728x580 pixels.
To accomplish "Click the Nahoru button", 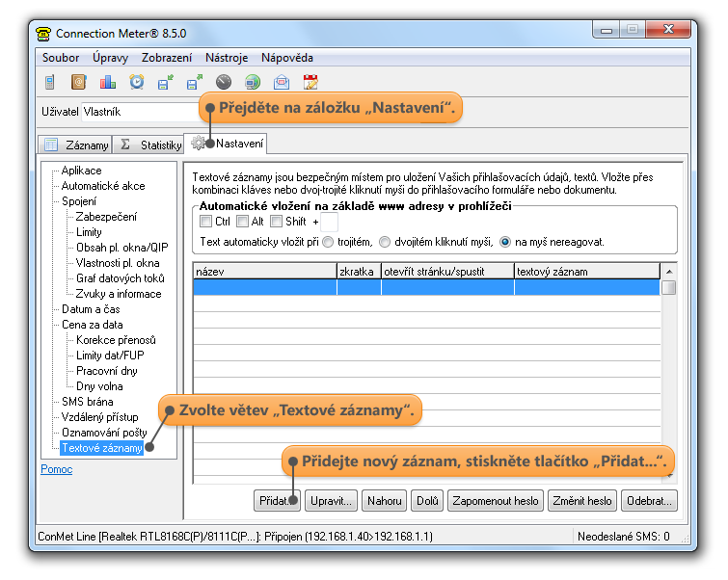I will 385,501.
